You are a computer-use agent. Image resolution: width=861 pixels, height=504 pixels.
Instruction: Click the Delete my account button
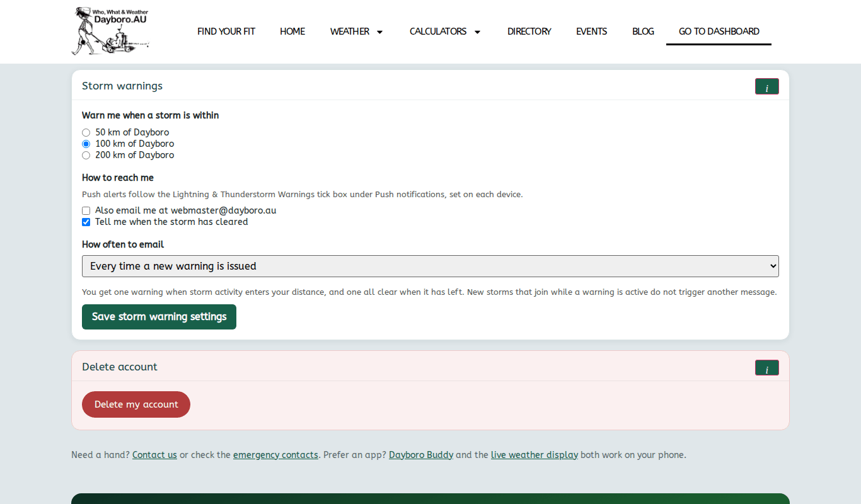(x=136, y=404)
